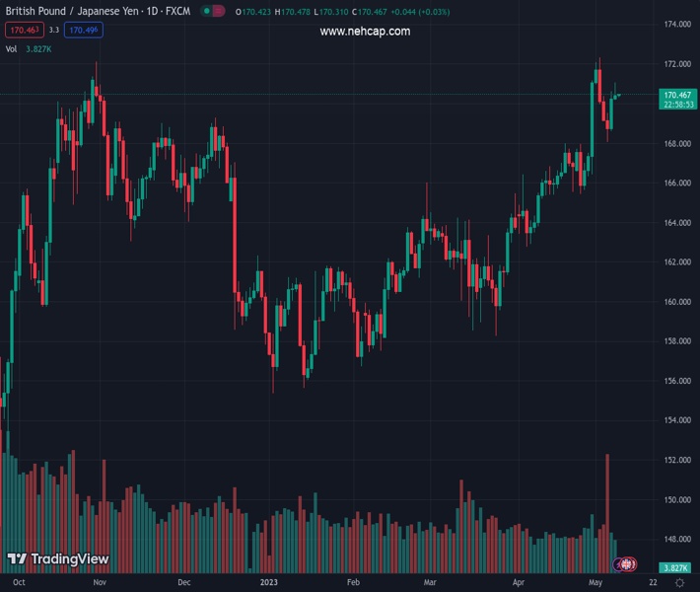Click the Vol indicator label
Screen dimensions: 700x592
click(x=12, y=48)
